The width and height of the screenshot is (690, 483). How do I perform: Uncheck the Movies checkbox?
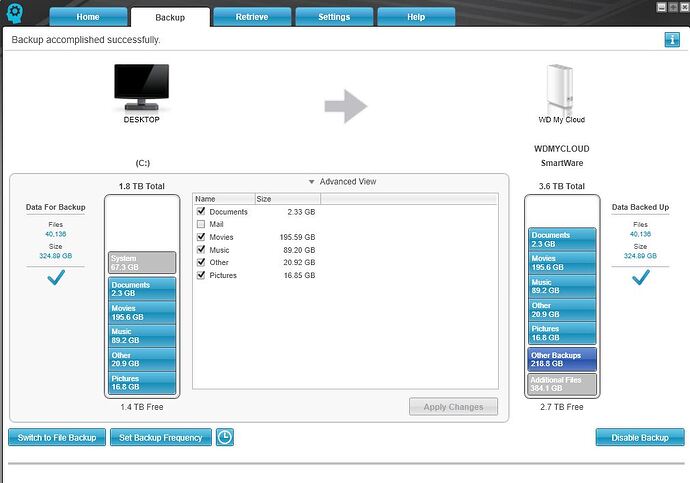coord(201,237)
